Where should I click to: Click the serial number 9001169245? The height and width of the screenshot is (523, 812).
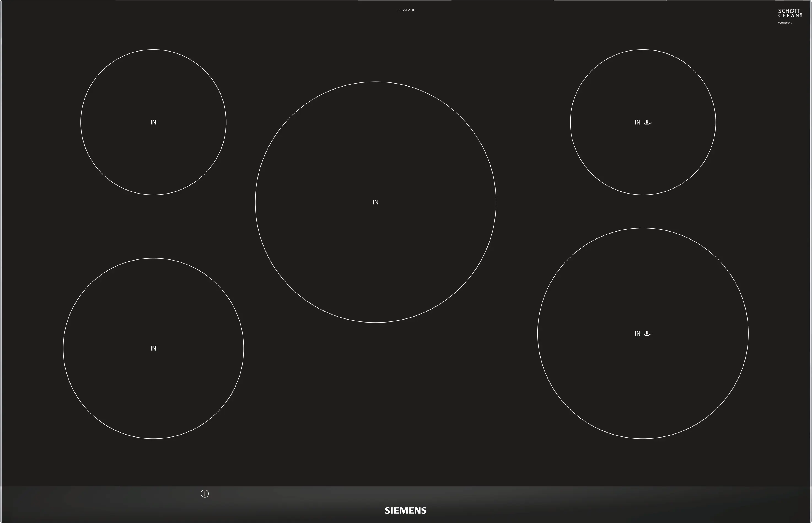[x=785, y=23]
